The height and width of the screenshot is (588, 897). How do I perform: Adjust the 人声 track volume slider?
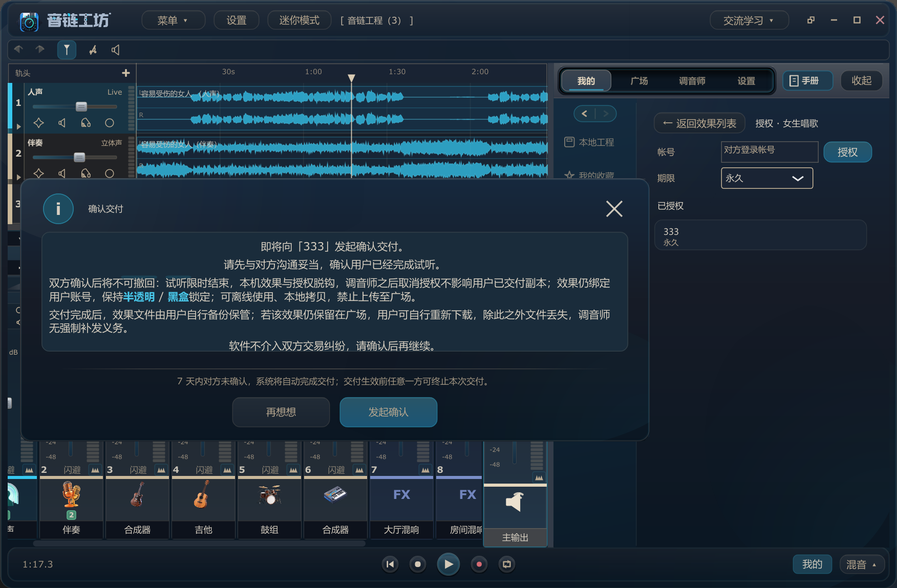pos(81,106)
